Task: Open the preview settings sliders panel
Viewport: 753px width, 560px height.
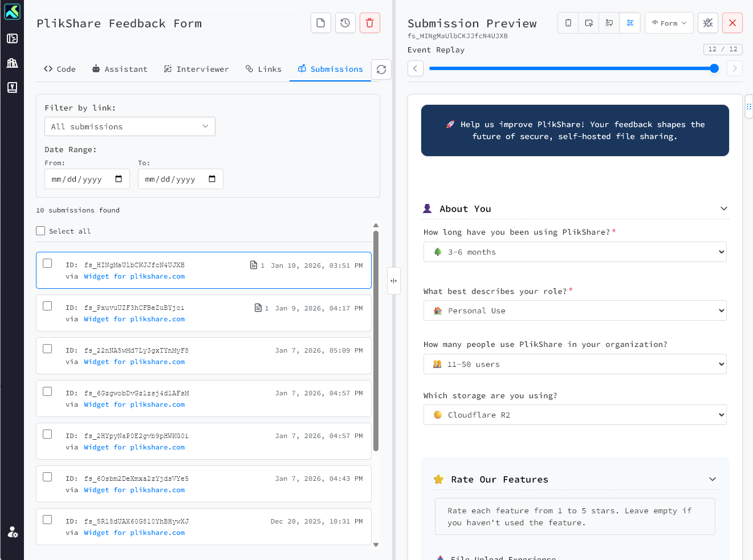Action: [629, 23]
